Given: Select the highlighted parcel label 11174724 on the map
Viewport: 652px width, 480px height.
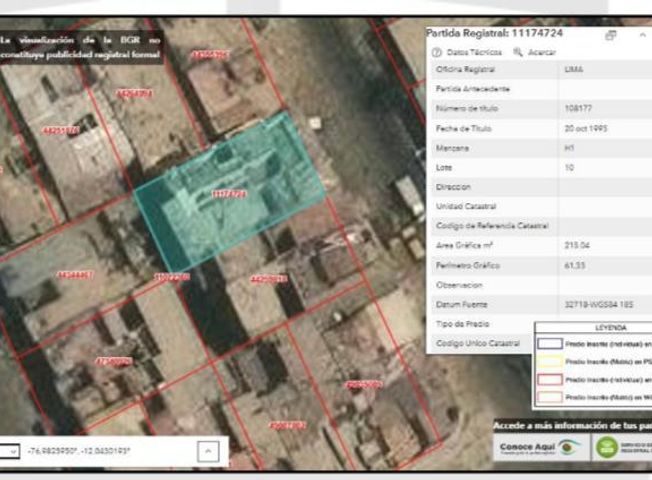Looking at the screenshot, I should tap(229, 194).
